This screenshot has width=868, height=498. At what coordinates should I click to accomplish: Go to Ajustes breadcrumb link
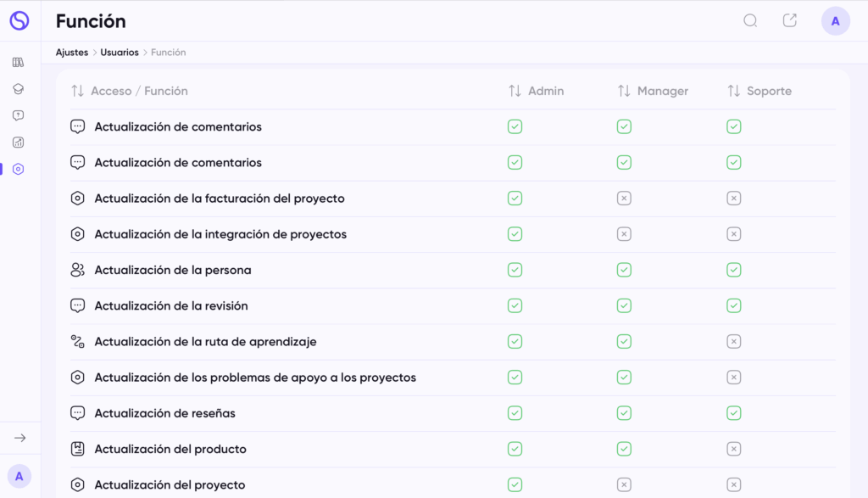(x=72, y=52)
